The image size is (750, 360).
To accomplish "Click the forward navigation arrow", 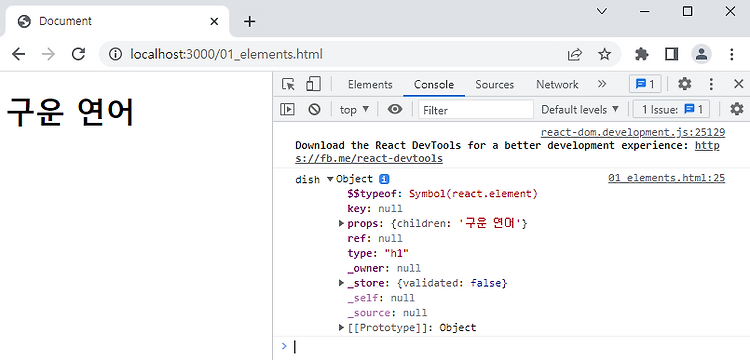I will [48, 54].
